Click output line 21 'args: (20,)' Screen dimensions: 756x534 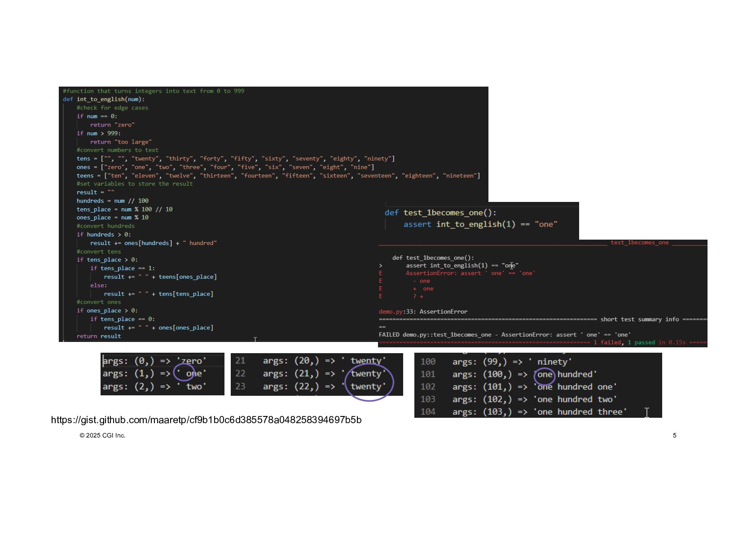pos(311,361)
